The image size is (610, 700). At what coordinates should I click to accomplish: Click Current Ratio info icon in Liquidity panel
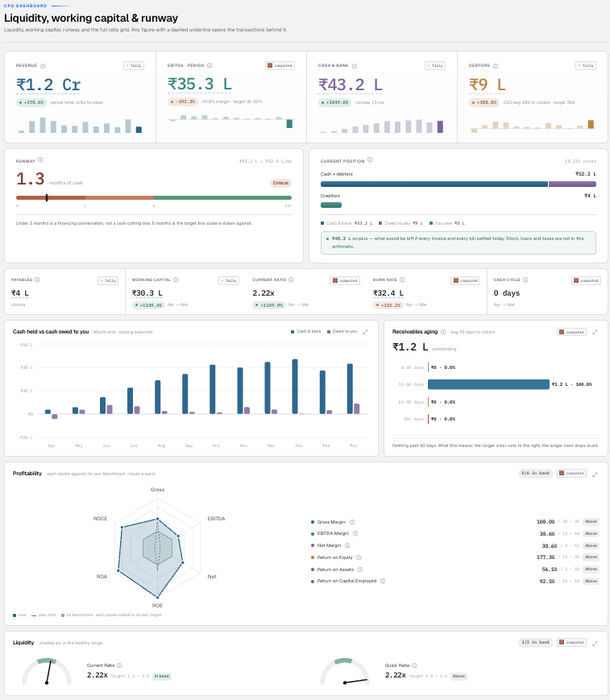(120, 665)
